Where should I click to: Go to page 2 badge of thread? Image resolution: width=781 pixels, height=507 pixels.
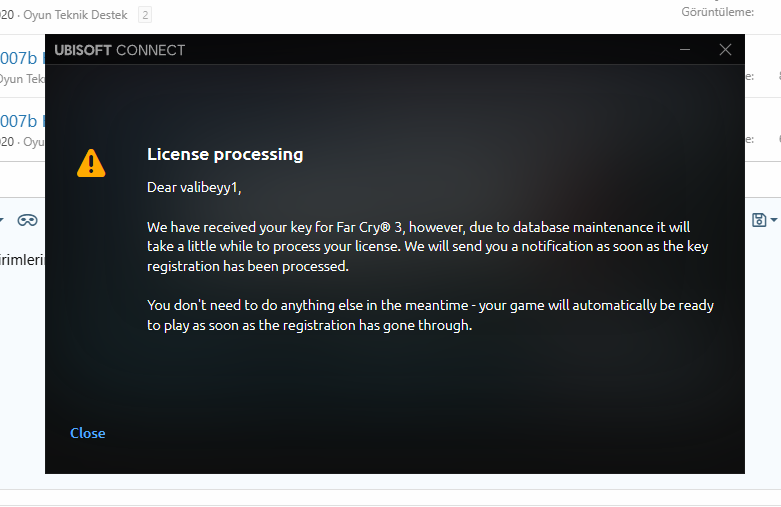click(145, 14)
